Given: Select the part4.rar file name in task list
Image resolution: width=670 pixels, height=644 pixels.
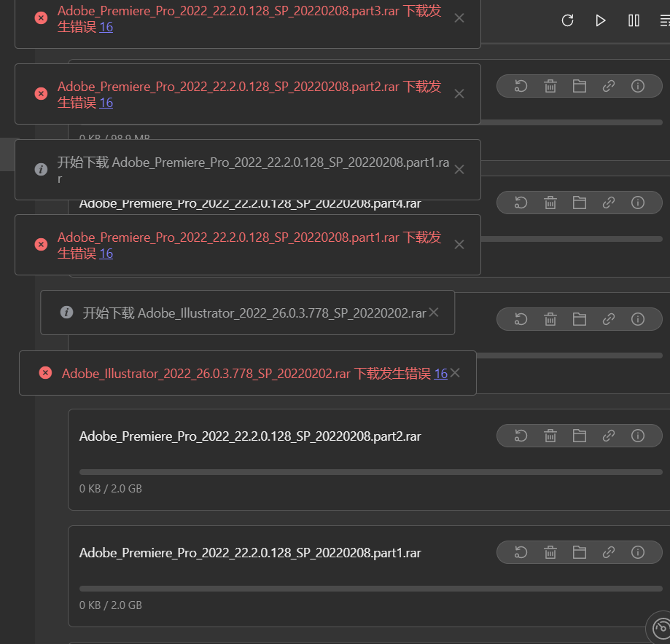Looking at the screenshot, I should coord(250,205).
